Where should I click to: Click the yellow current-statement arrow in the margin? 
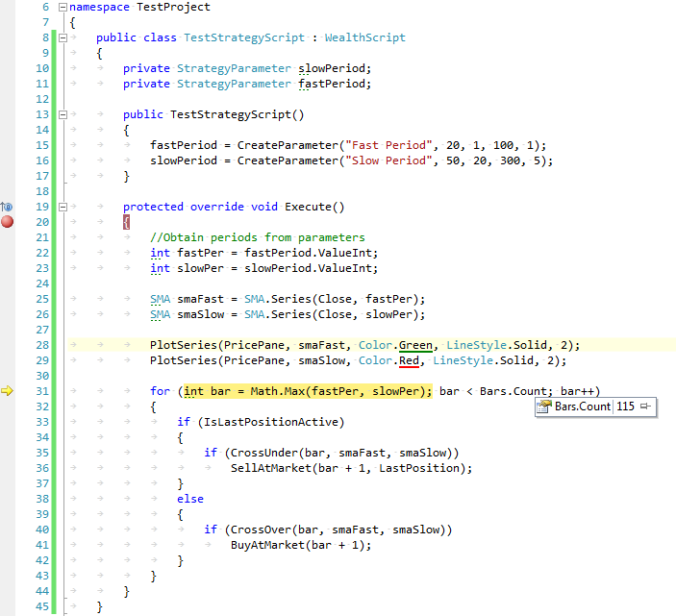[8, 391]
